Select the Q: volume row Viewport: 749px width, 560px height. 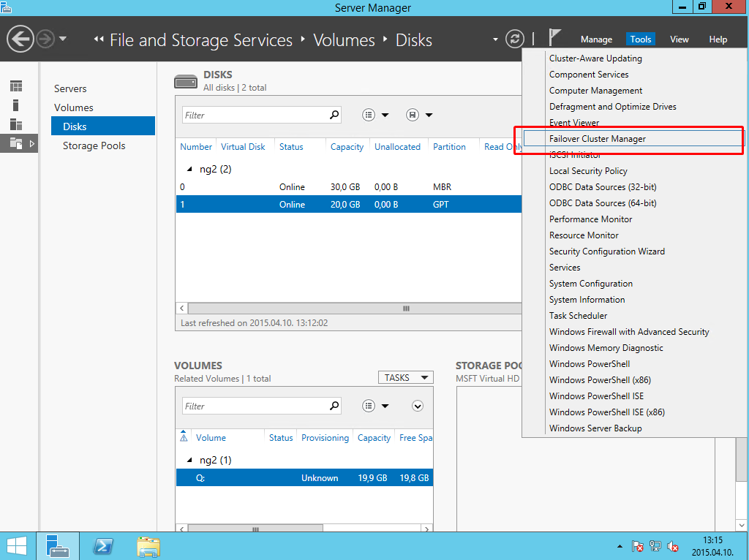[305, 478]
